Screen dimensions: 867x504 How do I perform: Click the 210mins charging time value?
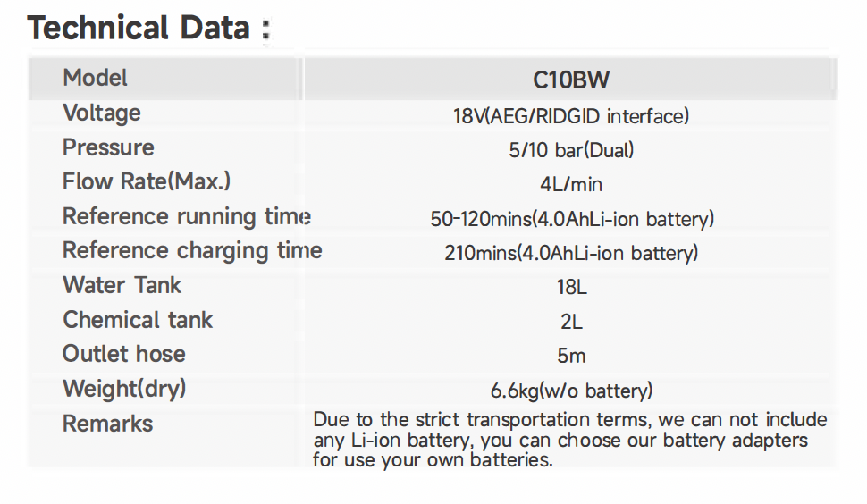pos(571,253)
